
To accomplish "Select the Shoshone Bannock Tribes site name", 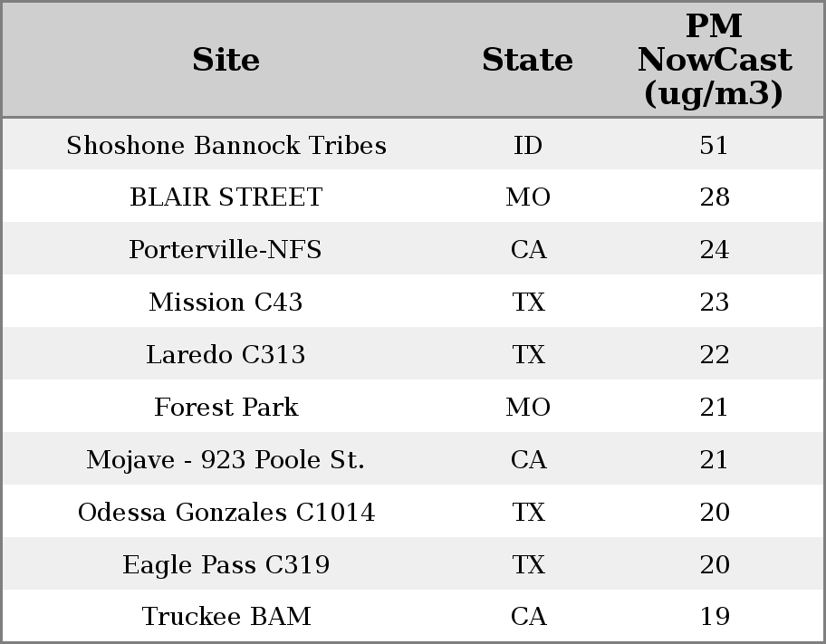I will click(x=226, y=145).
